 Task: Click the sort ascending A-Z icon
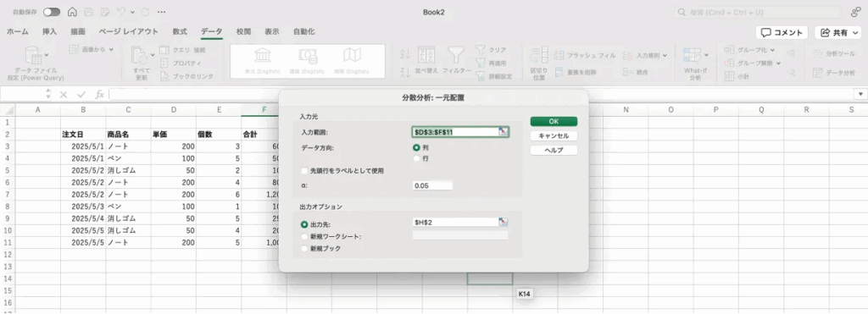[x=404, y=53]
